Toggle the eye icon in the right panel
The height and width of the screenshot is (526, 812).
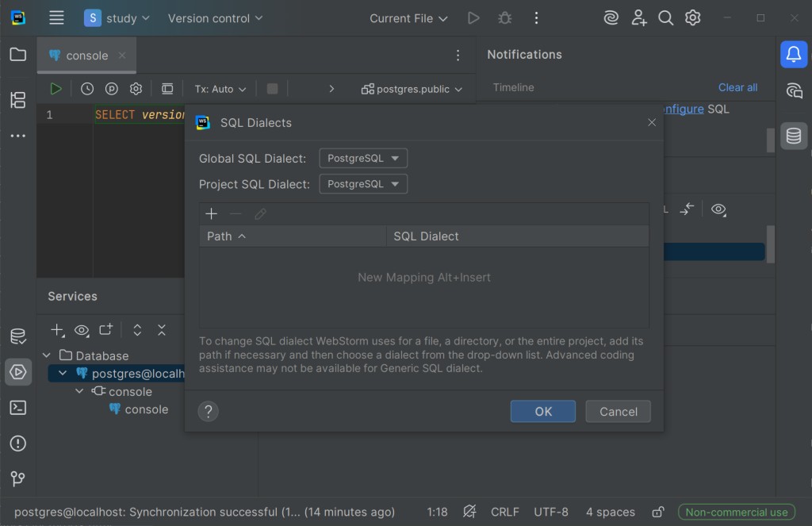718,209
